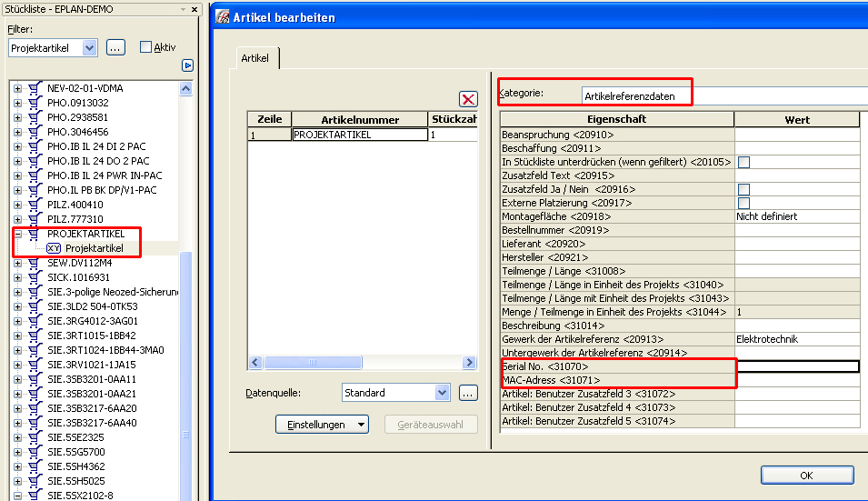Click the cart icon beside SICK.1016931

35,276
